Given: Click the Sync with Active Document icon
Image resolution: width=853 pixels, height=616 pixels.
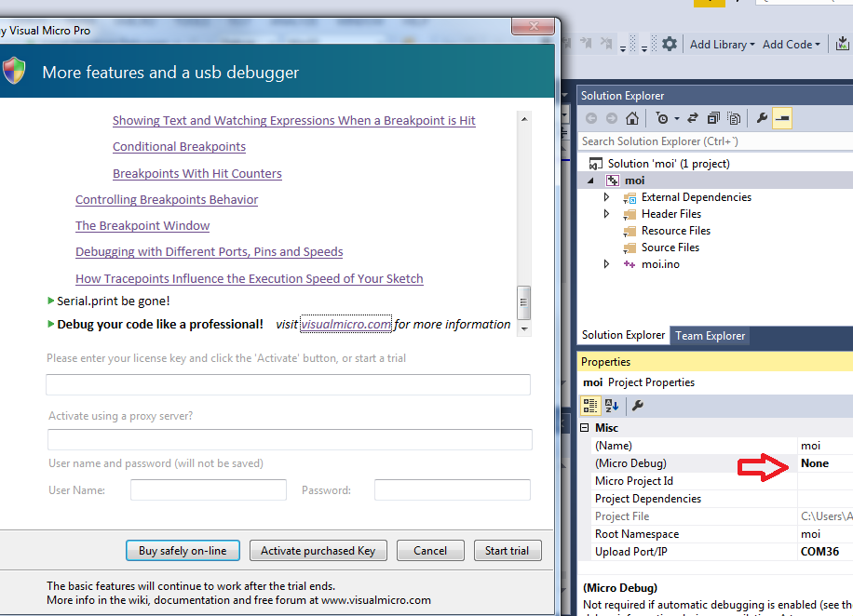Looking at the screenshot, I should (x=693, y=118).
